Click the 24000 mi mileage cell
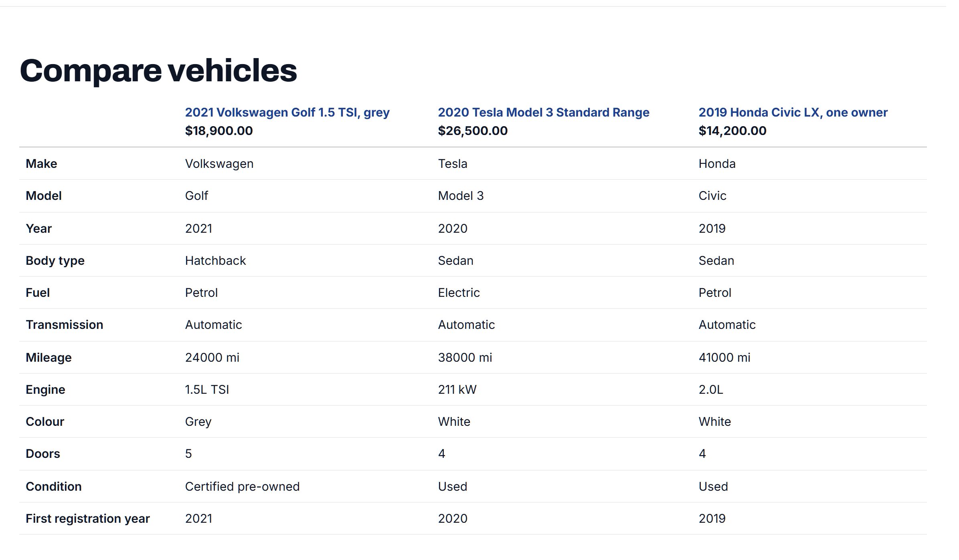Screen dimensions: 959x560 coord(212,358)
